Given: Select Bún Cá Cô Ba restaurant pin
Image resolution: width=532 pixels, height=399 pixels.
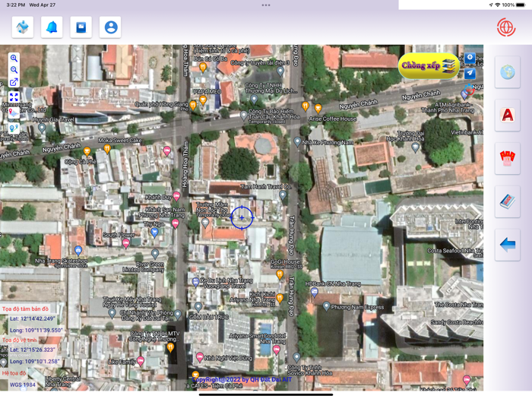Looking at the screenshot, I should pos(203,67).
